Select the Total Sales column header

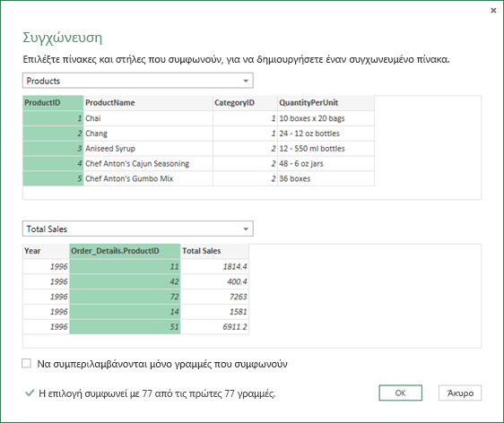(x=214, y=251)
